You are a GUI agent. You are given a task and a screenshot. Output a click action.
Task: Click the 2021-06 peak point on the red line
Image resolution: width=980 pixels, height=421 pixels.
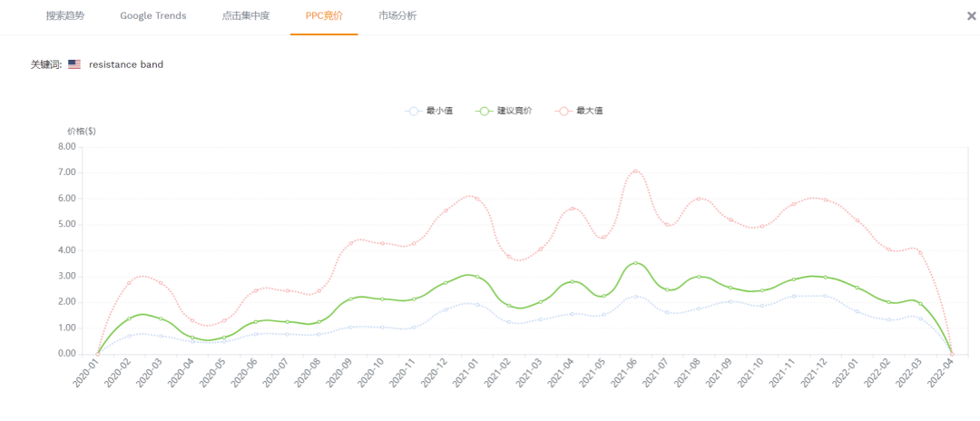(x=636, y=171)
